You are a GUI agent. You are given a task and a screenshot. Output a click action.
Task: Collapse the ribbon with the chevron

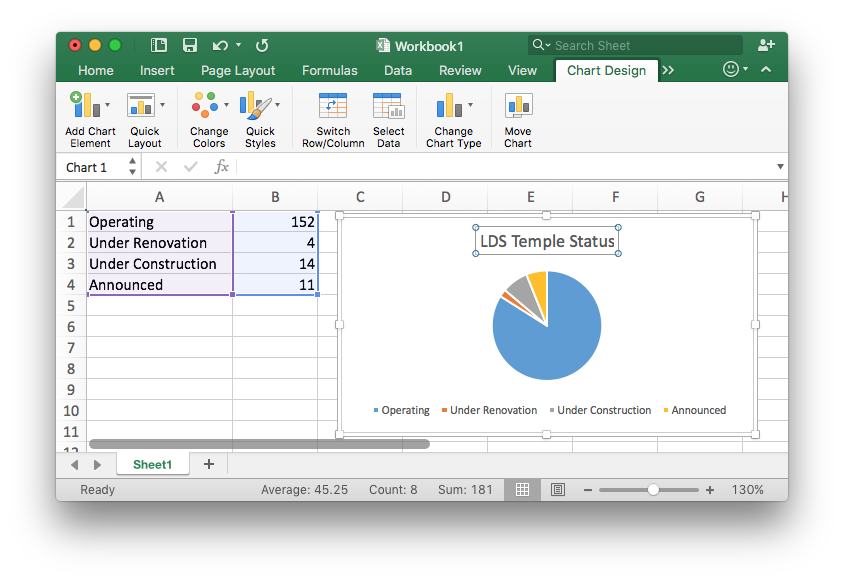[x=766, y=70]
